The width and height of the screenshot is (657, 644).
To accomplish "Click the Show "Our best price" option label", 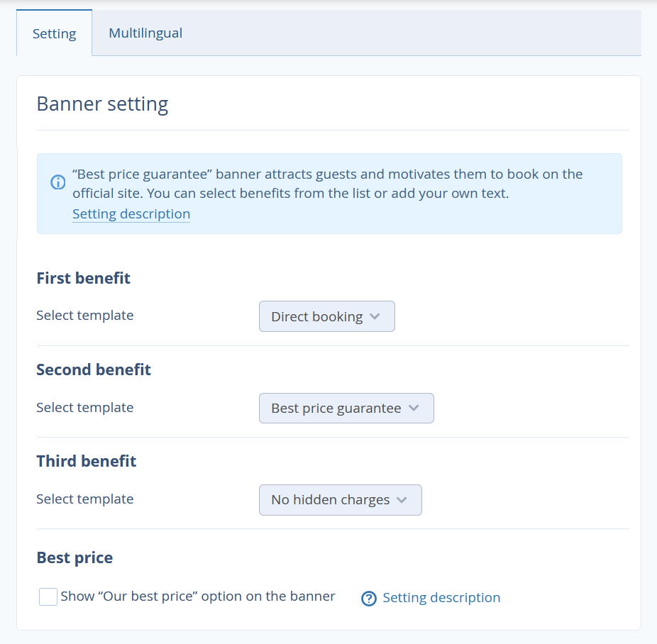I will pos(198,596).
